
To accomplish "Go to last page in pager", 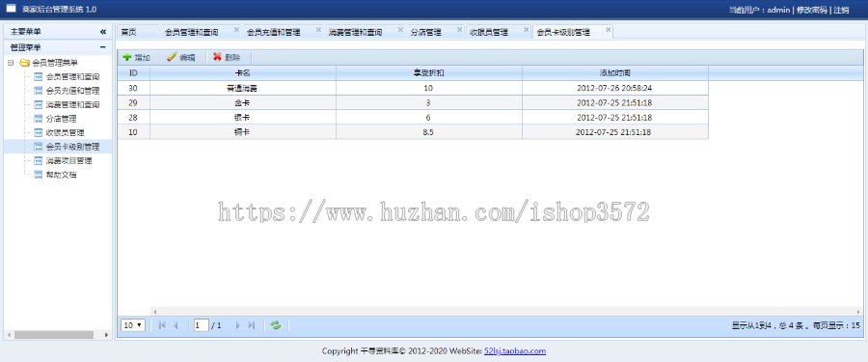I will [x=252, y=325].
